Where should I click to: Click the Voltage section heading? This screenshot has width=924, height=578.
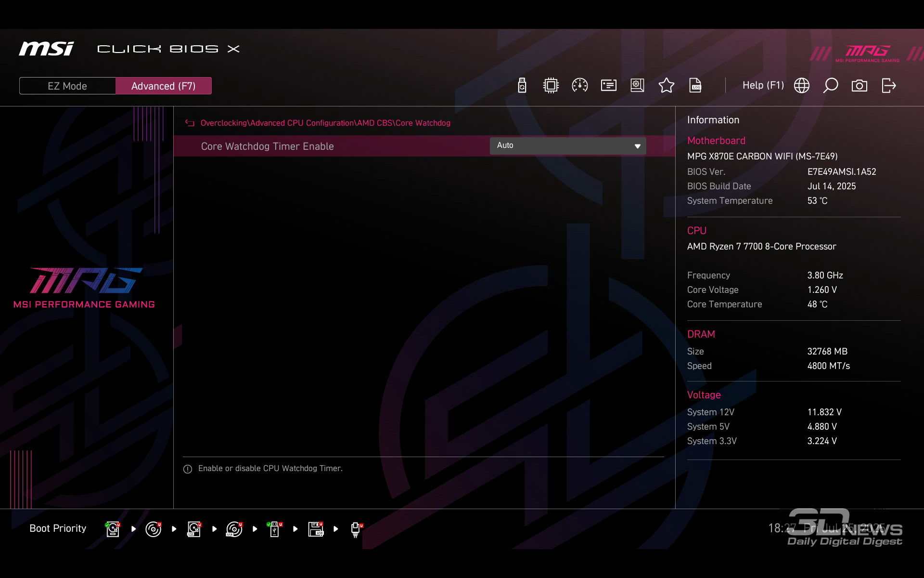(704, 395)
